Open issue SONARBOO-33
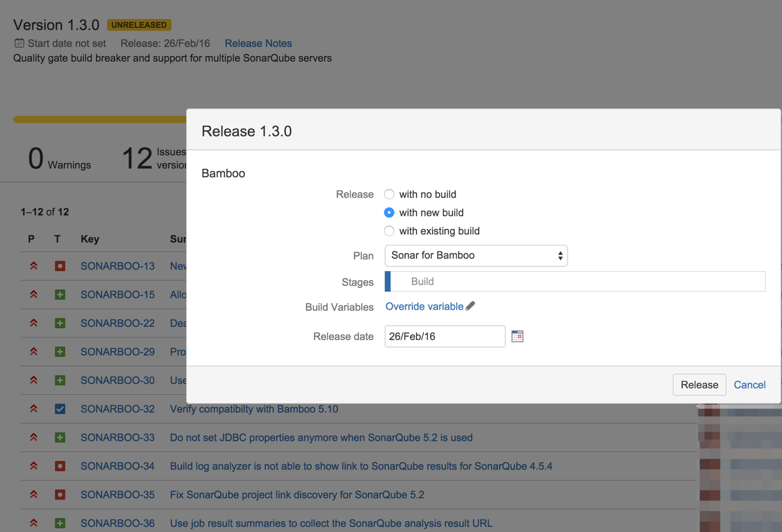 (x=118, y=437)
